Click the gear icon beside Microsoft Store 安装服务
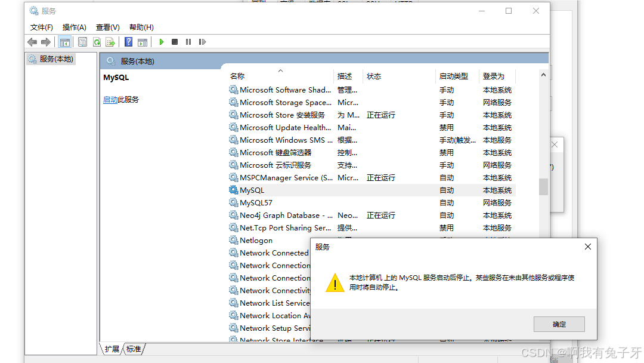Screen dimensions: 644x363 tap(233, 115)
